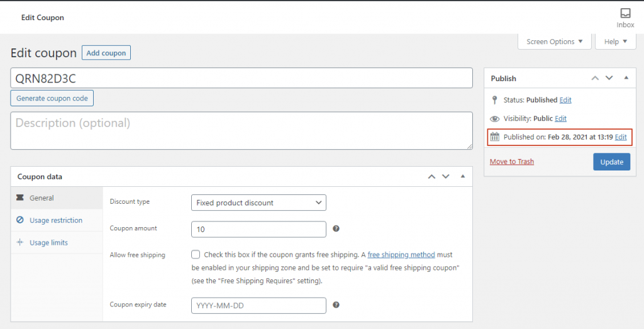This screenshot has width=644, height=329.
Task: Click Move to Trash link
Action: tap(511, 162)
